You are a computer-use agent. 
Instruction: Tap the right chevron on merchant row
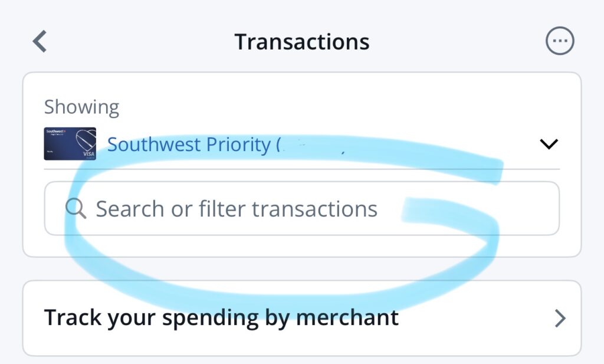[560, 319]
